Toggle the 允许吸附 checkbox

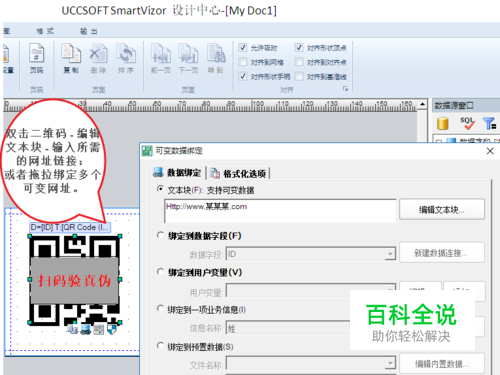243,48
